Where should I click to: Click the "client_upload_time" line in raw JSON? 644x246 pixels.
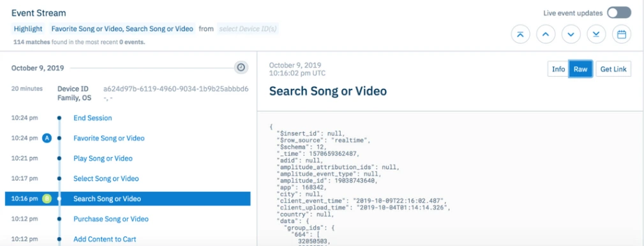pos(363,207)
